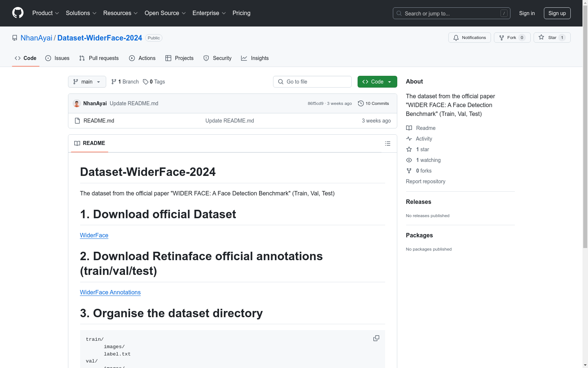
Task: Star this repository
Action: pos(552,38)
